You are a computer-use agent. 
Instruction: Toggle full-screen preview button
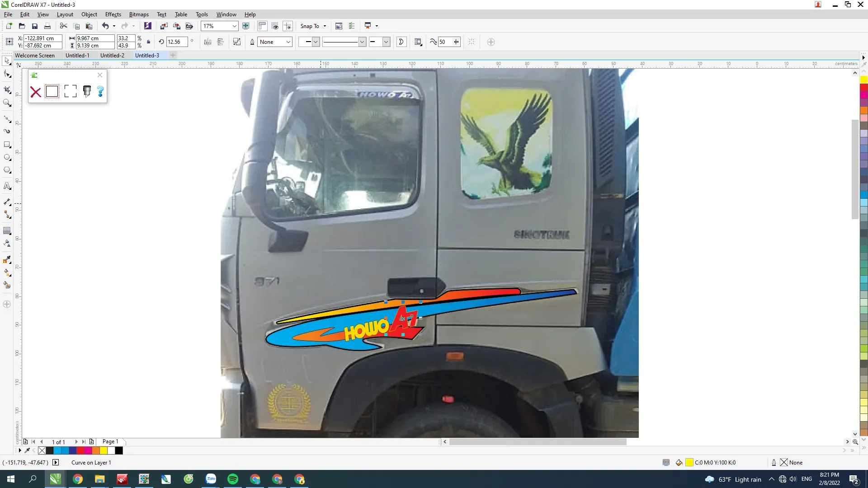tap(246, 26)
